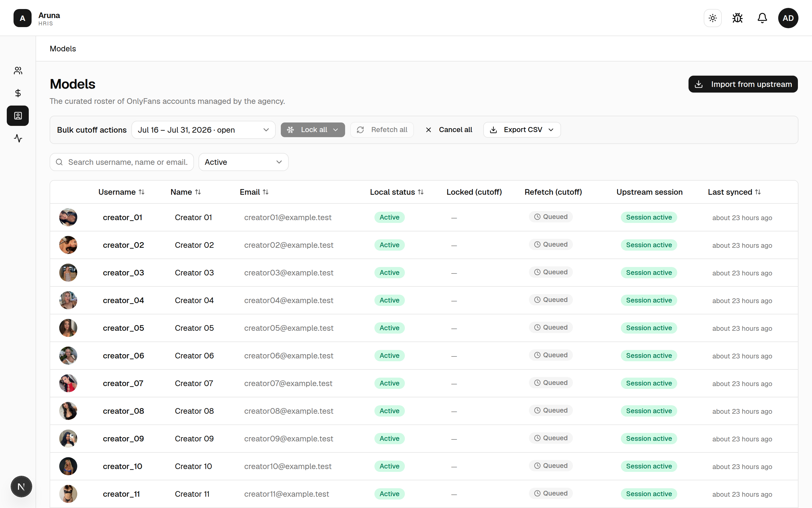This screenshot has width=812, height=508.
Task: Click the Refetch all button
Action: [x=382, y=130]
